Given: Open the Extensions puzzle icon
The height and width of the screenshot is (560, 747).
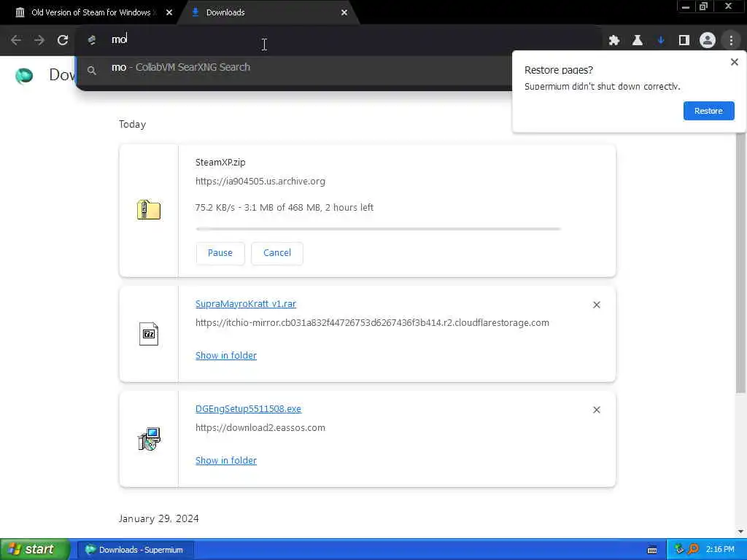Looking at the screenshot, I should [x=614, y=41].
